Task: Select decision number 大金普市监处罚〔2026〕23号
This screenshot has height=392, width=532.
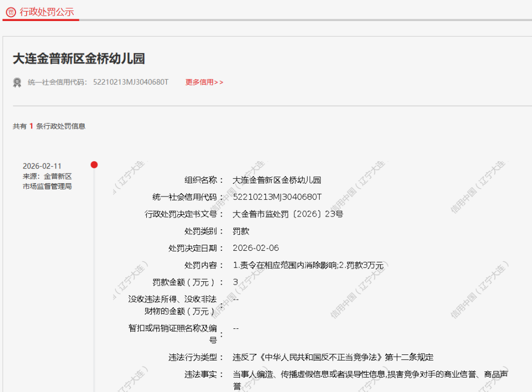Action: (287, 214)
